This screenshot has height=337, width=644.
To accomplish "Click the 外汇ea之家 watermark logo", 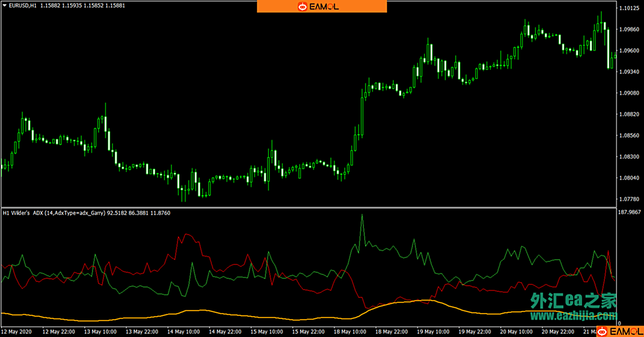I will point(573,300).
